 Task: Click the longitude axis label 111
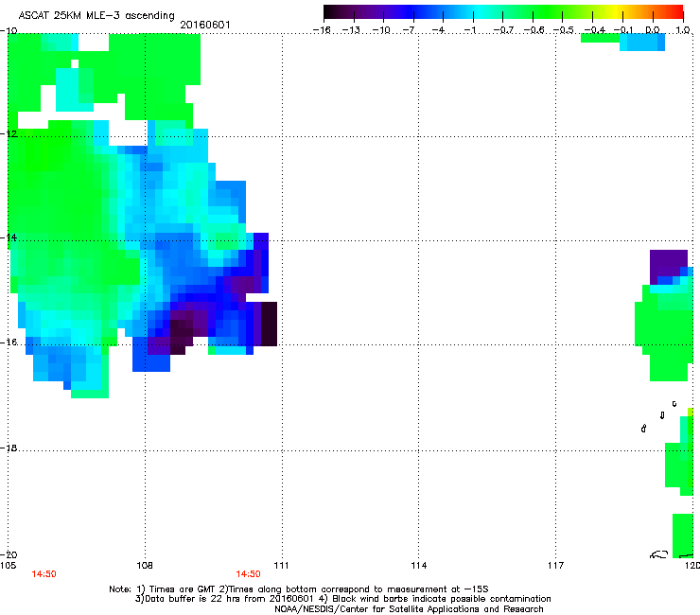(281, 566)
